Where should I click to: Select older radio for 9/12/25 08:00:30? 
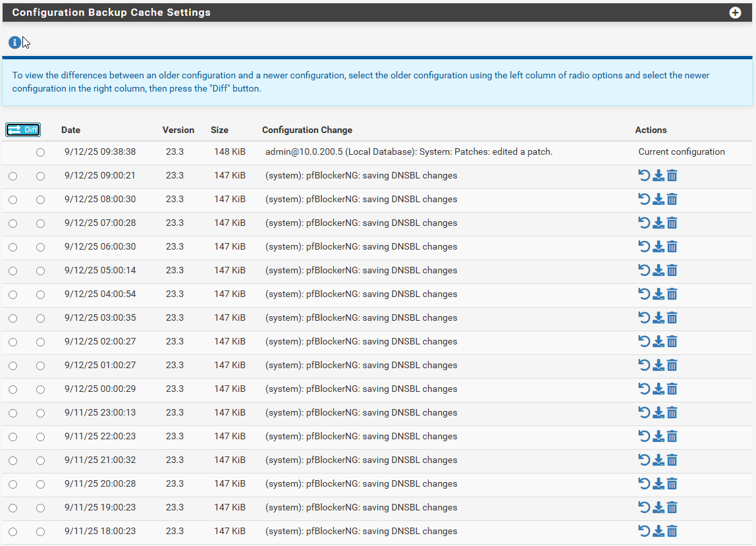point(13,200)
